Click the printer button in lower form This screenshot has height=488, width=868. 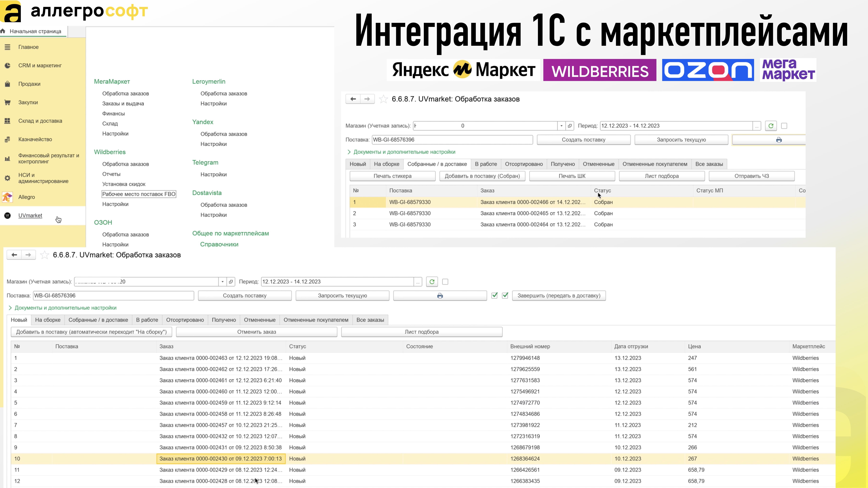(x=440, y=296)
